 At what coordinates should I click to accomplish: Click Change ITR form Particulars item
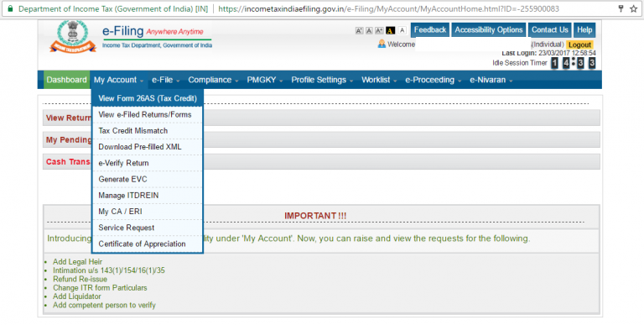pyautogui.click(x=100, y=287)
